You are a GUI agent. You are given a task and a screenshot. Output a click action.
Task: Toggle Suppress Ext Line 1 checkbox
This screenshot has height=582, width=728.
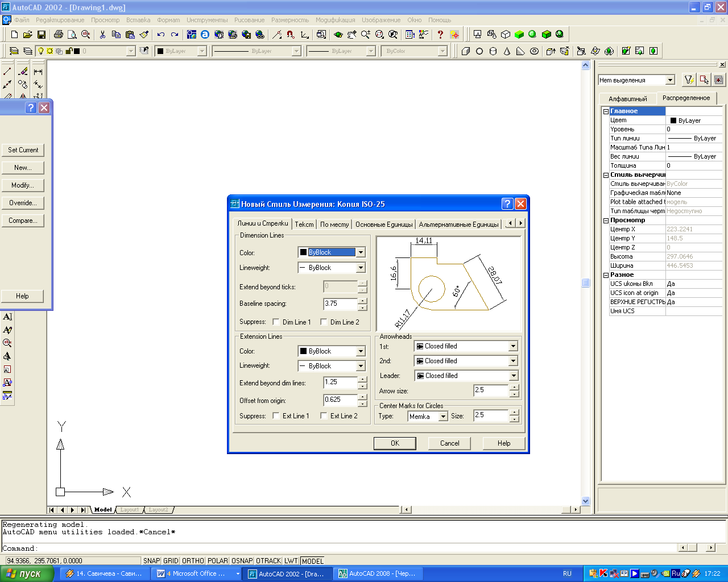(x=276, y=416)
